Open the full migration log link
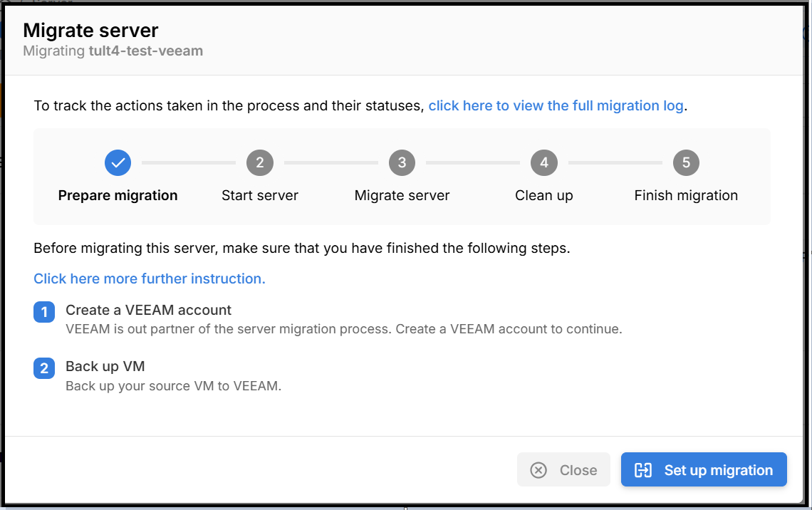Viewport: 812px width, 510px height. pyautogui.click(x=556, y=106)
